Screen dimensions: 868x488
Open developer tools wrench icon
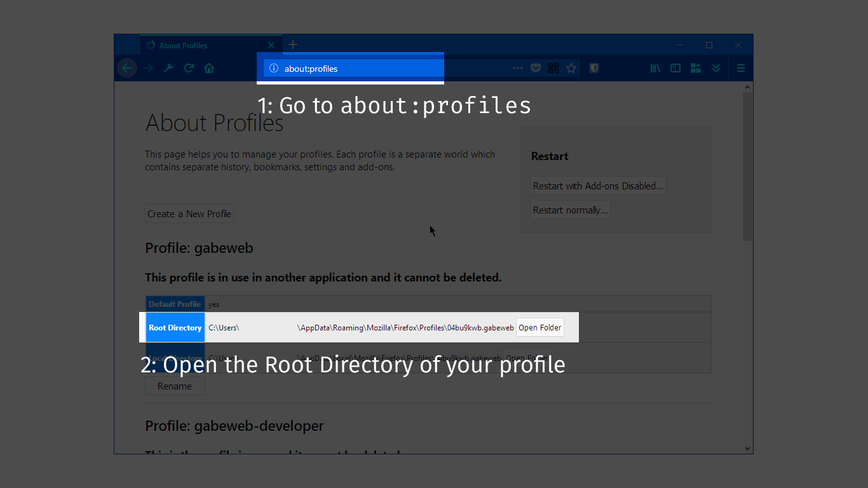coord(168,68)
